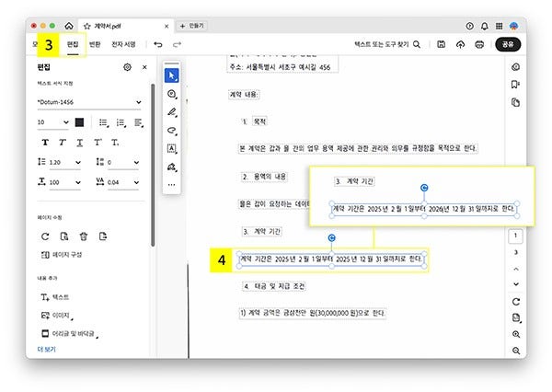Choose the highlighter pen tool
Viewport: 552px width, 392px height.
click(172, 112)
